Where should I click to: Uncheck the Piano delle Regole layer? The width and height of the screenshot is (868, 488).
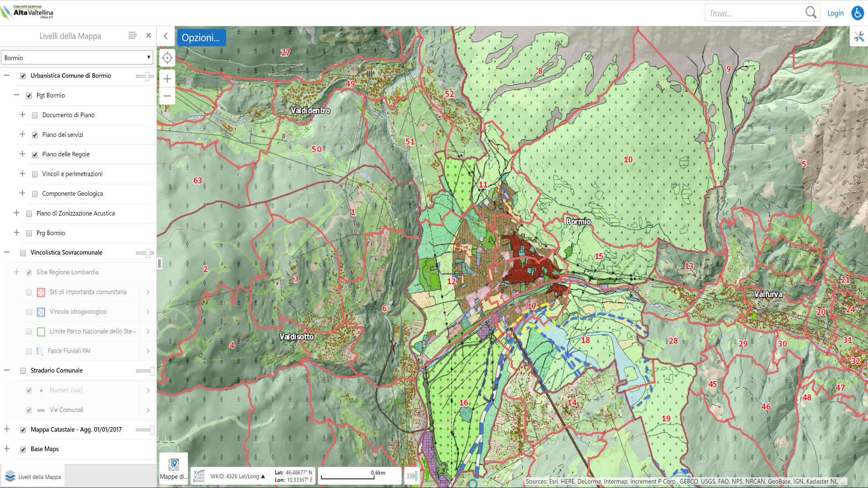35,155
